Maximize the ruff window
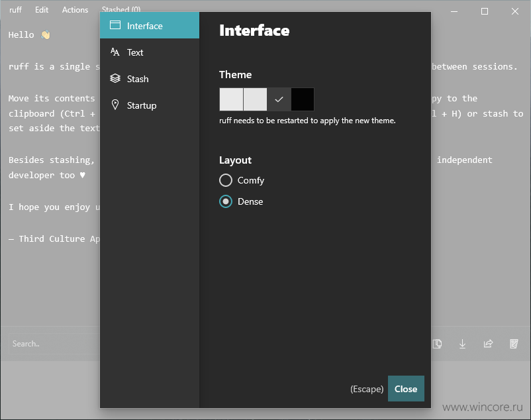 (x=485, y=11)
